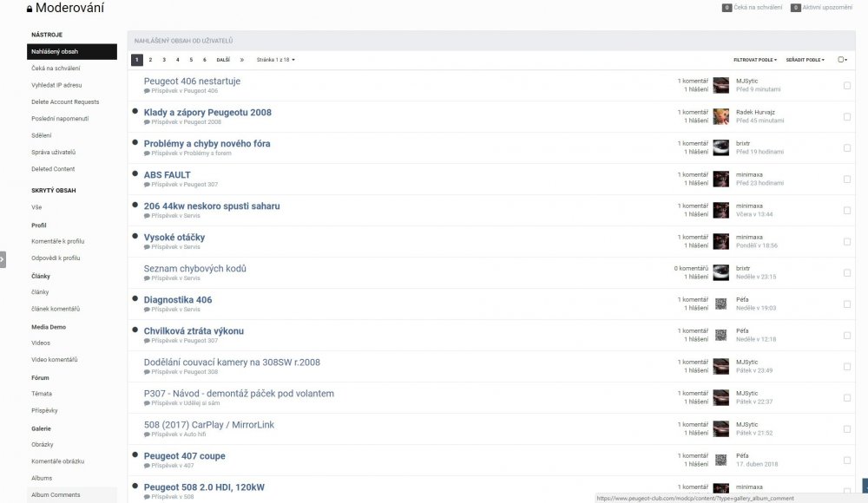Select checkbox for Klady a zápory Peugeotu 2008
Viewport: 868px width, 503px height.
coord(847,117)
